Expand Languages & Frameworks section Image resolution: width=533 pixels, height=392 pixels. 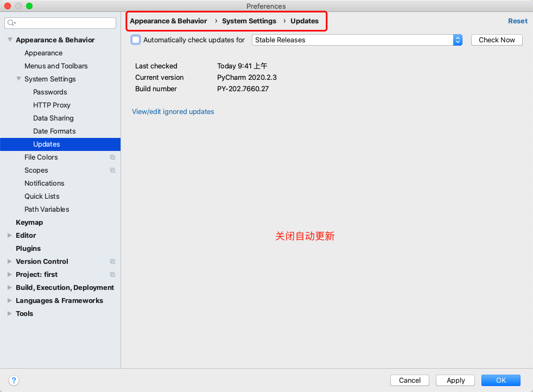10,301
